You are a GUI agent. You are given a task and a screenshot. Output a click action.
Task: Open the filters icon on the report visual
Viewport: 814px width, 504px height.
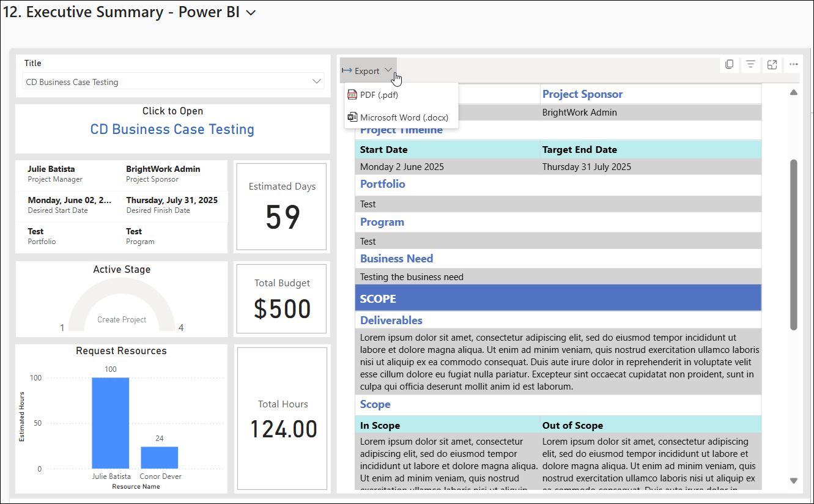pyautogui.click(x=750, y=64)
